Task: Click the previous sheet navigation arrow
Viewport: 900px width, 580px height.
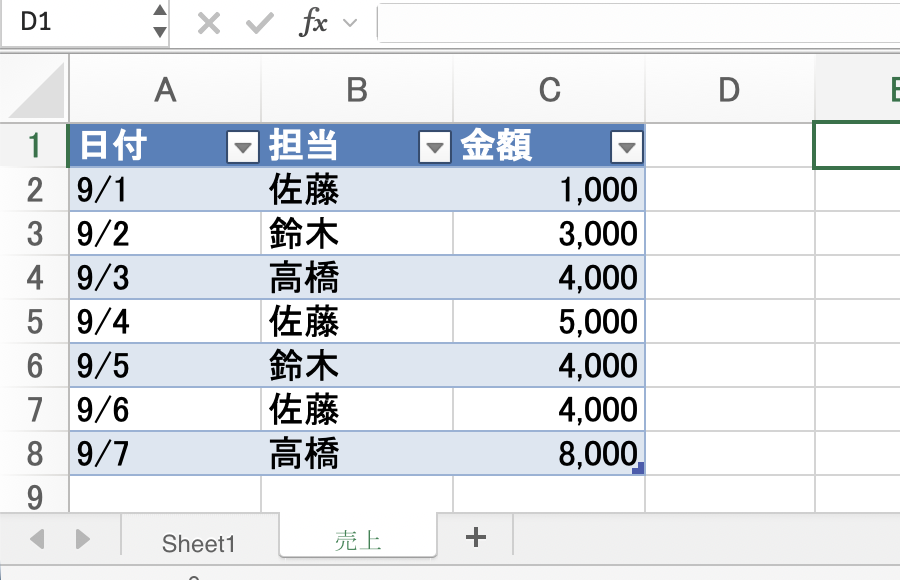Action: point(37,539)
